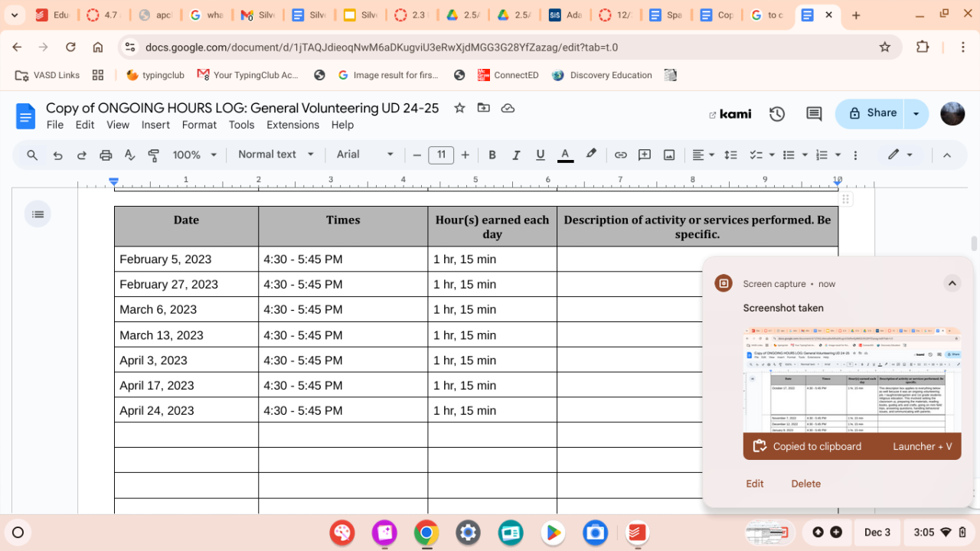
Task: Click the Share button
Action: [871, 113]
